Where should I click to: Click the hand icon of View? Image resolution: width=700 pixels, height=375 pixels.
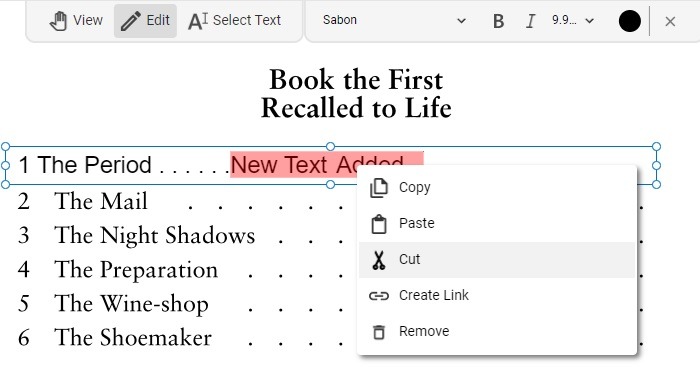[x=58, y=21]
